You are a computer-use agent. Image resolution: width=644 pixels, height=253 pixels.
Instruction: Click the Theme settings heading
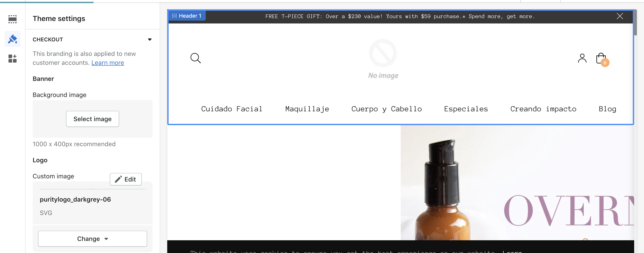coord(59,19)
